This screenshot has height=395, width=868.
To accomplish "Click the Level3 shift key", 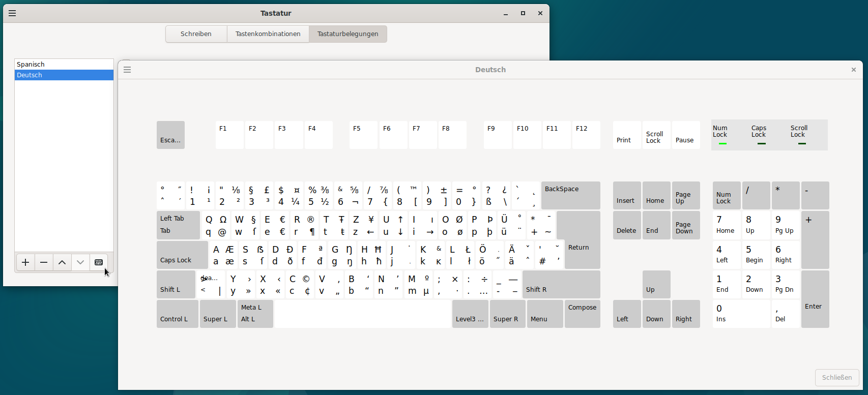I will click(470, 314).
